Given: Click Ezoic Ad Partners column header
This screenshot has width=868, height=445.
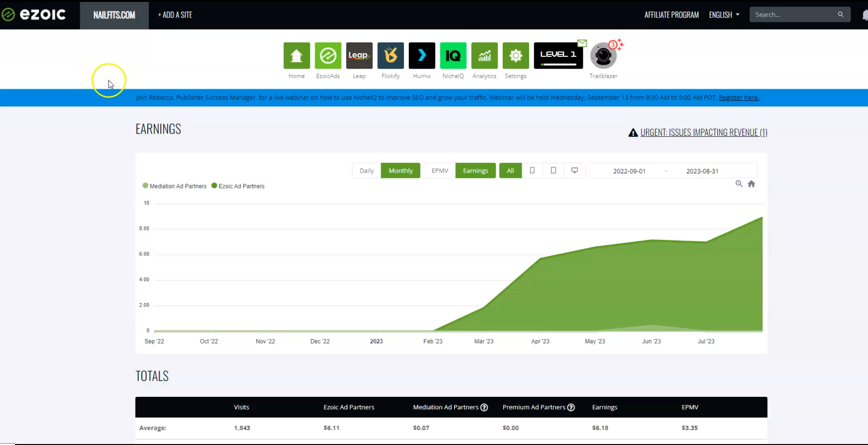Looking at the screenshot, I should coord(349,407).
